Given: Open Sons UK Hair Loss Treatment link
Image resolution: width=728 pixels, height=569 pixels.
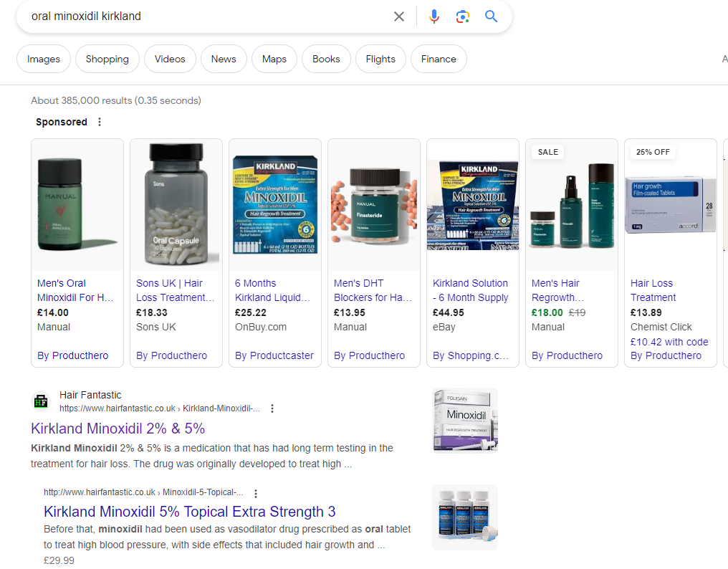Looking at the screenshot, I should pyautogui.click(x=175, y=290).
